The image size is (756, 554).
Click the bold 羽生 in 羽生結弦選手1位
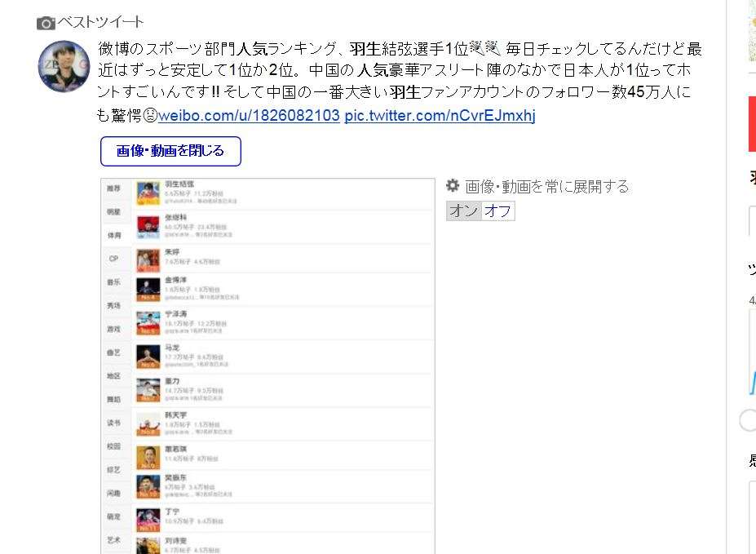coord(365,49)
